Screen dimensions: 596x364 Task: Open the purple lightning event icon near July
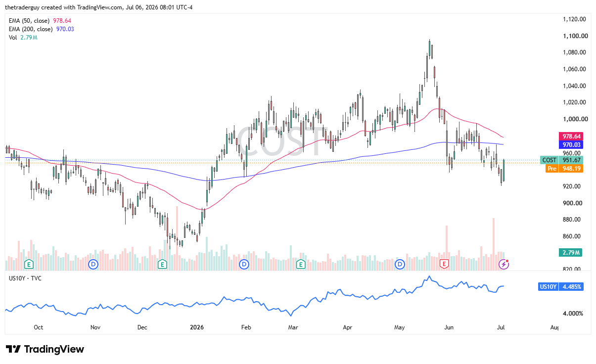click(504, 265)
